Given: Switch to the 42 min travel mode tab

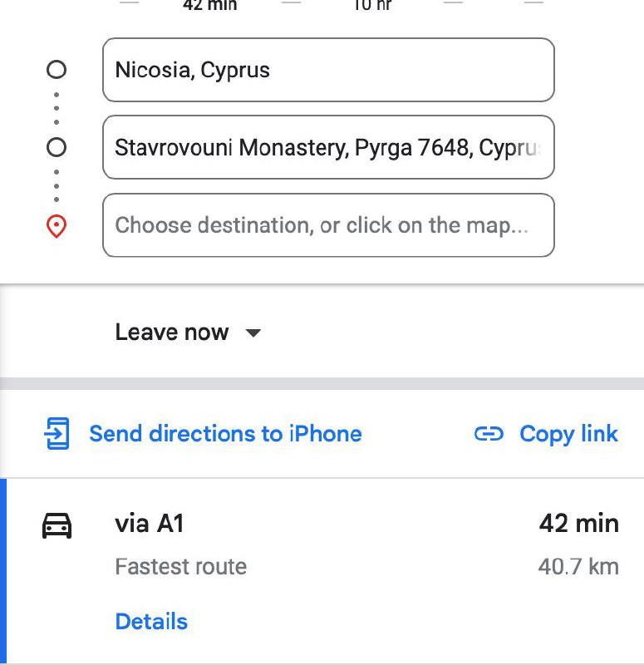Looking at the screenshot, I should pyautogui.click(x=210, y=5).
